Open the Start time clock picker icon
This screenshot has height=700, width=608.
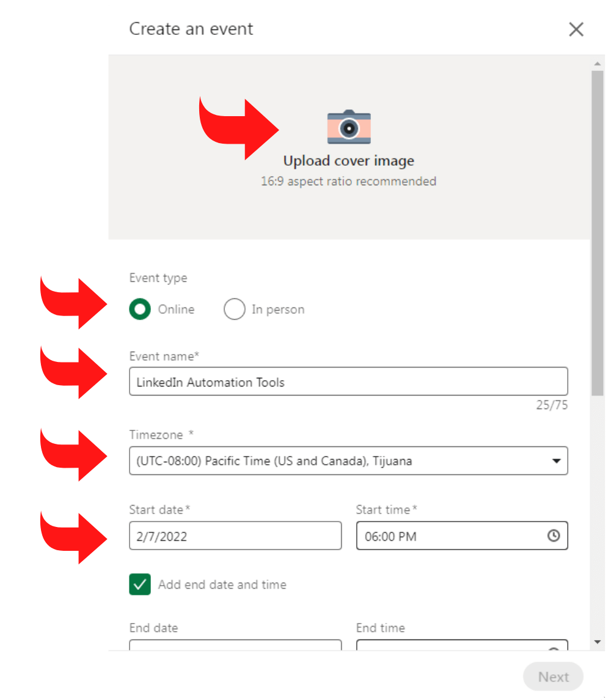point(554,536)
